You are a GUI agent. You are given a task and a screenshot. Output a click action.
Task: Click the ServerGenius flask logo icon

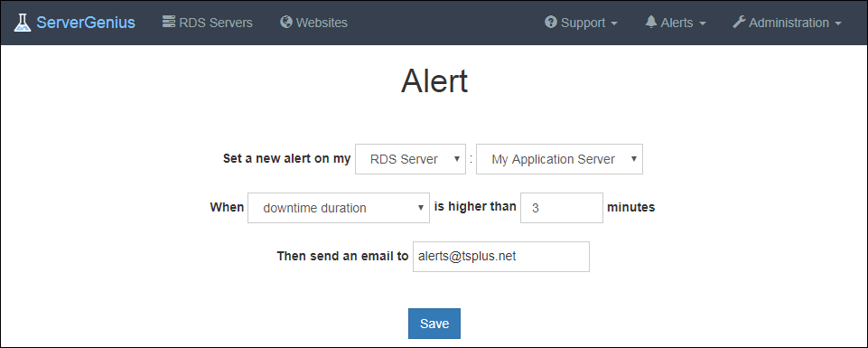click(x=23, y=23)
